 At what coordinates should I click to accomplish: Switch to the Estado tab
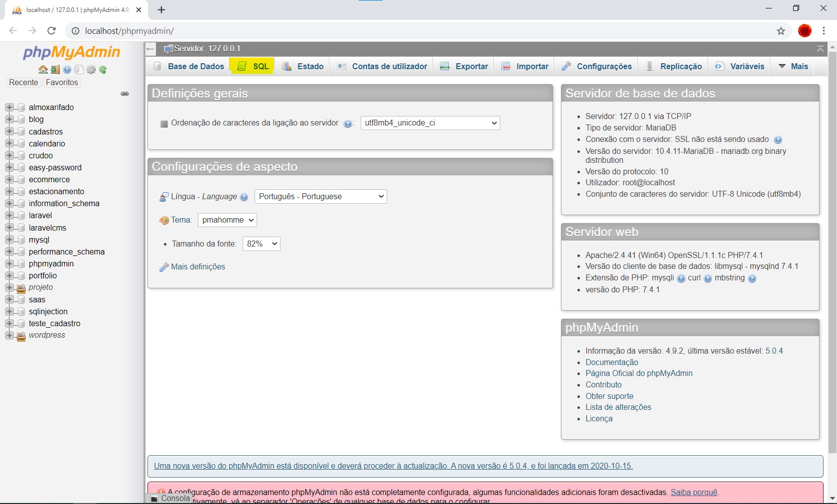coord(302,66)
